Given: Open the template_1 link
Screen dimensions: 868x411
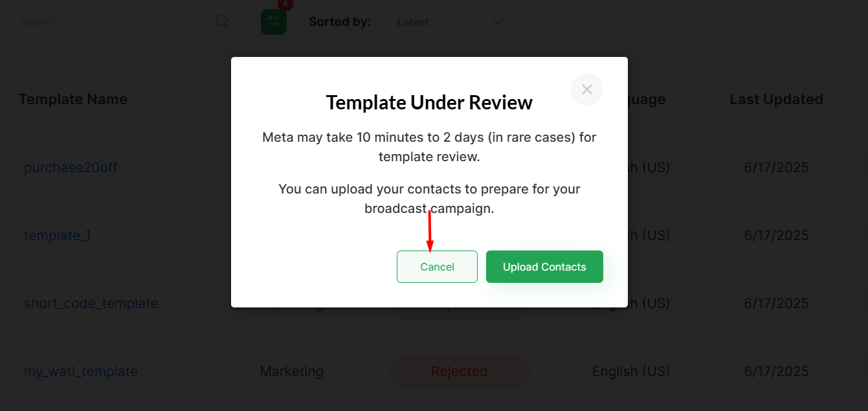Looking at the screenshot, I should tap(58, 236).
